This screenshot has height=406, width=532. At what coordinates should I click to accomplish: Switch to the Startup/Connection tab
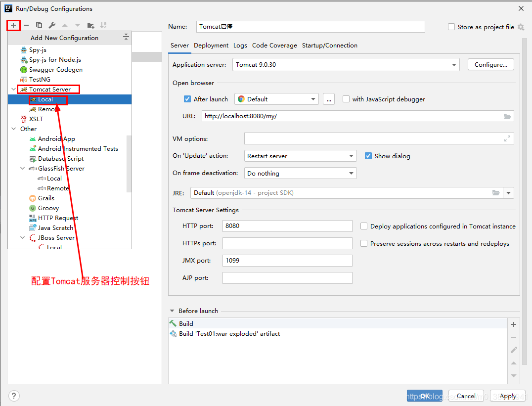(329, 45)
